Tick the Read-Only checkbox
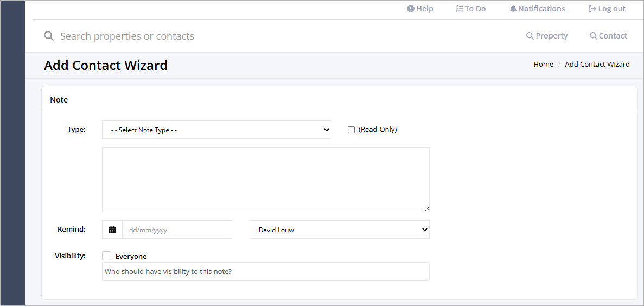 click(351, 130)
